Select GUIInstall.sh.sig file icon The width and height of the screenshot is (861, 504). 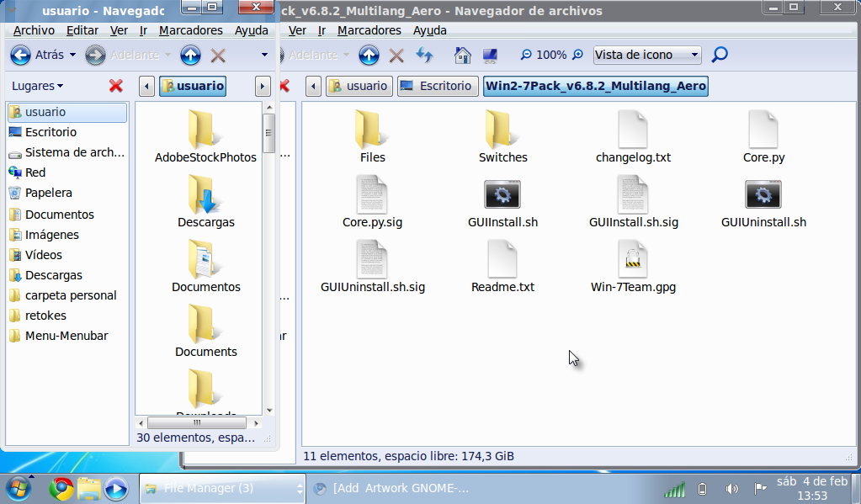point(633,194)
